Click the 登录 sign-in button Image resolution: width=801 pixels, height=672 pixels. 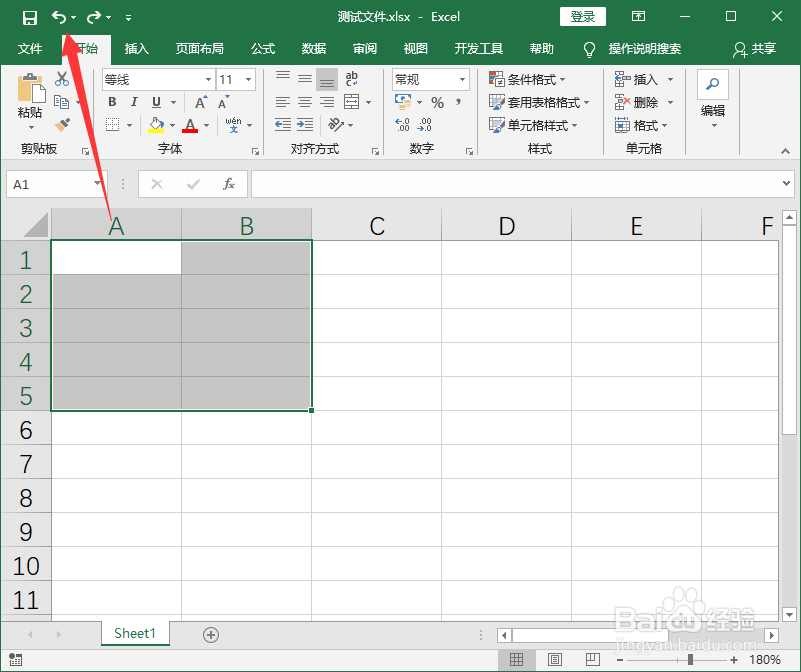click(583, 17)
